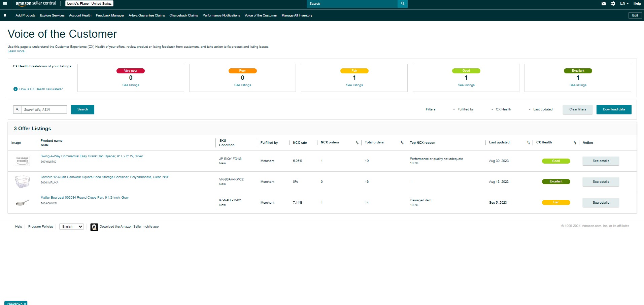Open A-to-z Guarantee Claims

[x=147, y=15]
